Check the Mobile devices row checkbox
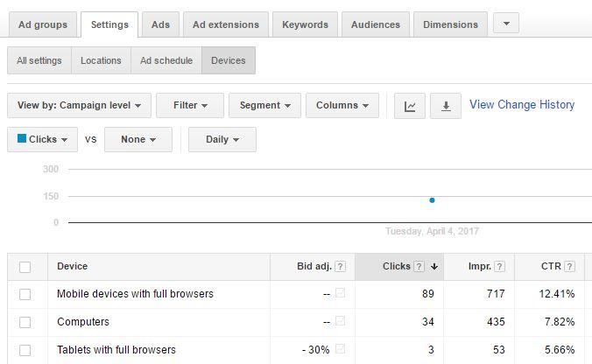This screenshot has height=364, width=592. coord(25,294)
